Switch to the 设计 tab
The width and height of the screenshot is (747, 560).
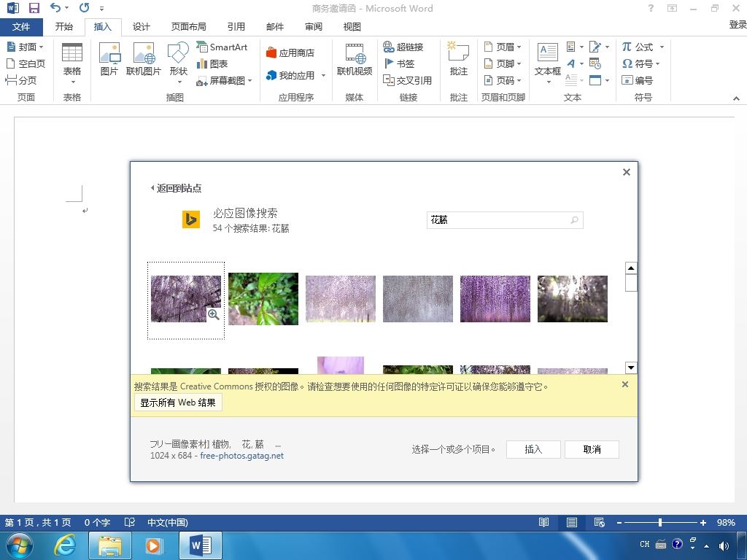coord(141,27)
